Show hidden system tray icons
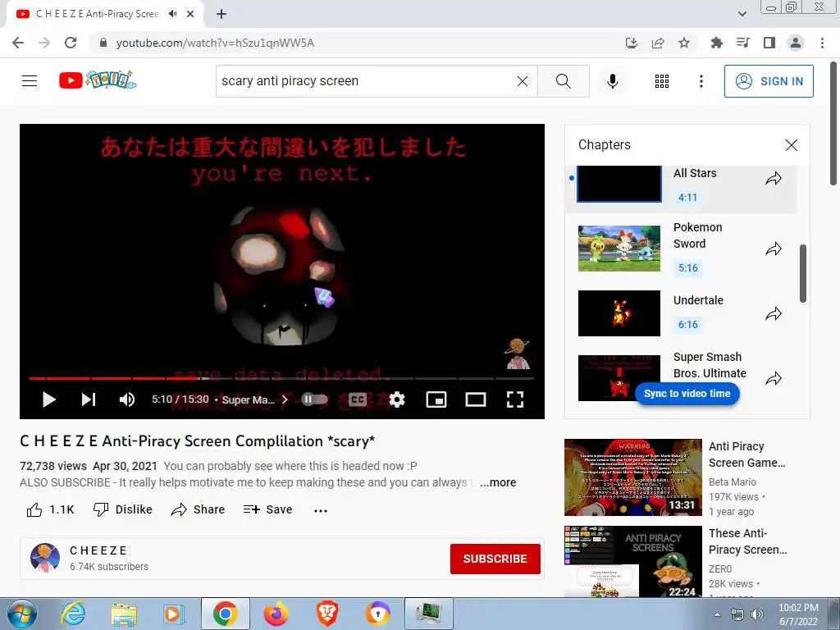This screenshot has height=630, width=840. [717, 614]
